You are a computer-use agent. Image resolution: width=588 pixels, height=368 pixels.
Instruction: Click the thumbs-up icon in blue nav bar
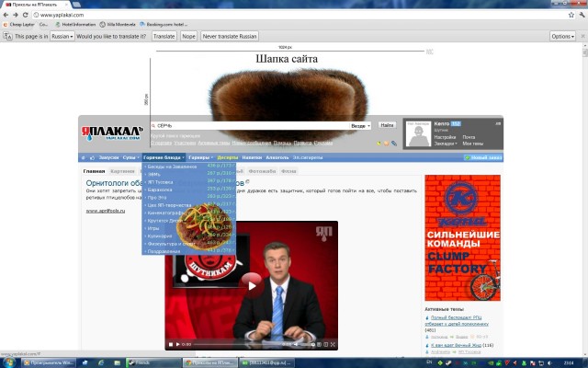click(92, 157)
